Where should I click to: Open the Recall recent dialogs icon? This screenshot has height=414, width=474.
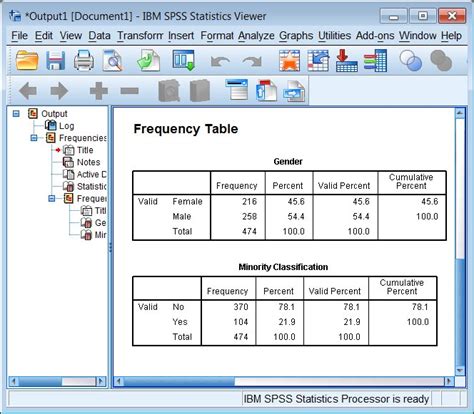(x=184, y=60)
